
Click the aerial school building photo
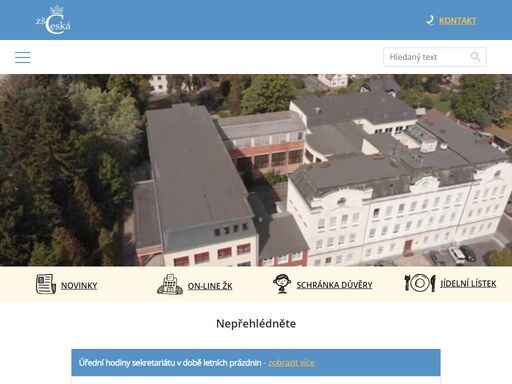coord(256,170)
